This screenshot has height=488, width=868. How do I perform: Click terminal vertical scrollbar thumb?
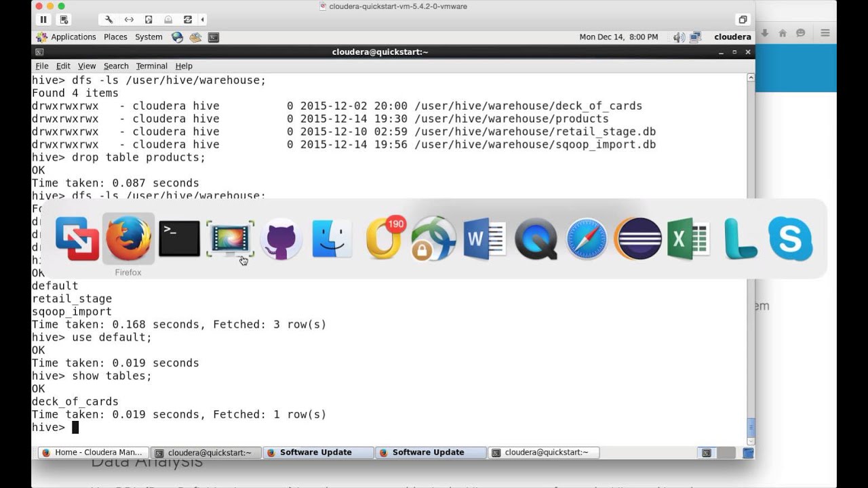[x=751, y=428]
